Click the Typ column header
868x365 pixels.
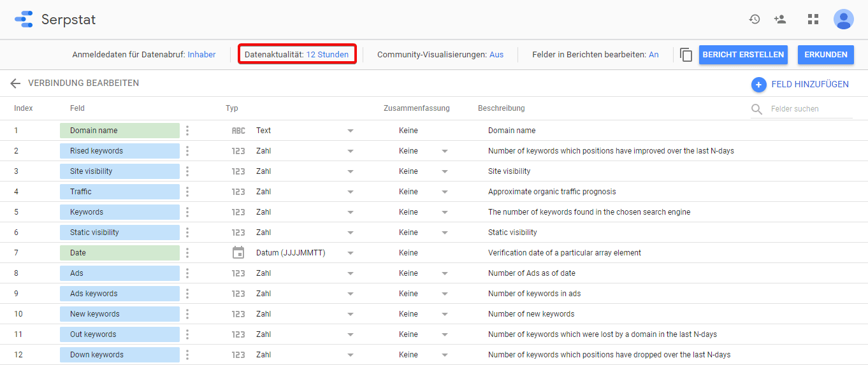(x=232, y=108)
